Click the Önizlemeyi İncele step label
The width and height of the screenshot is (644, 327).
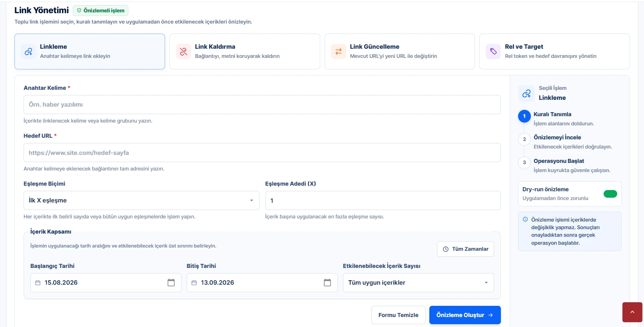click(x=557, y=137)
